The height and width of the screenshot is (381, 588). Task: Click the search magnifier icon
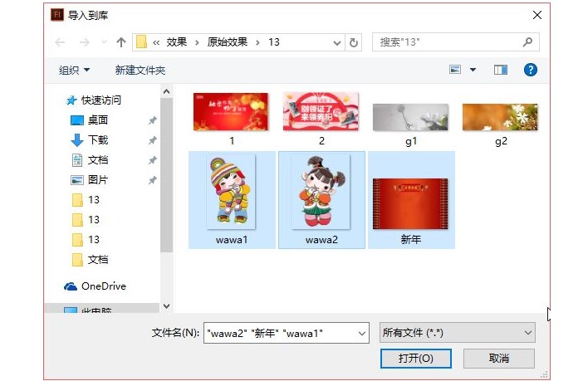coord(527,42)
